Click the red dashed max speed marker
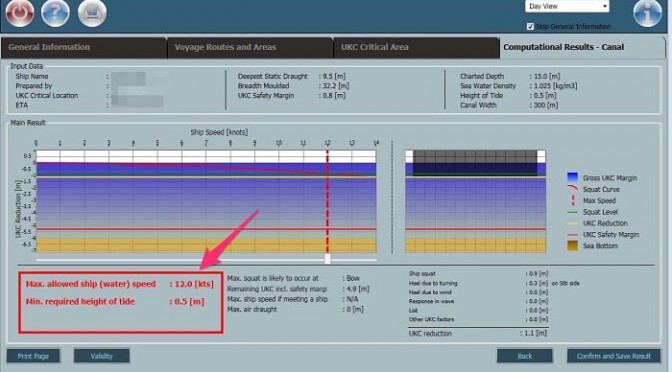The width and height of the screenshot is (672, 372). (x=327, y=201)
